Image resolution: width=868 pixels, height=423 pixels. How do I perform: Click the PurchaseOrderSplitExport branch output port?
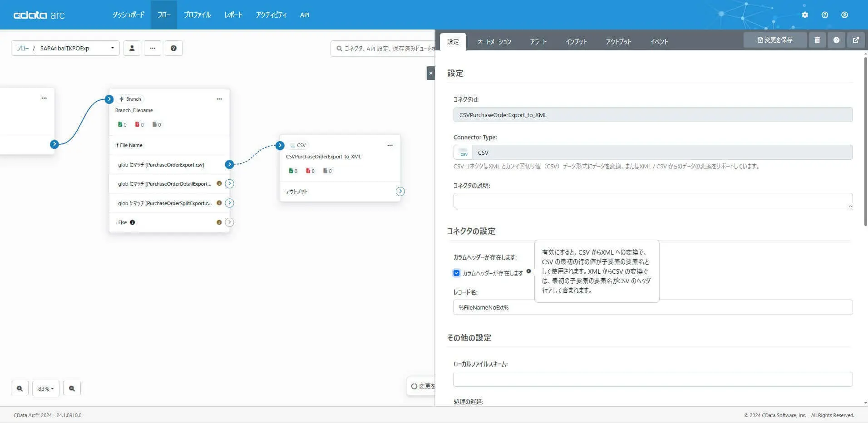[230, 203]
